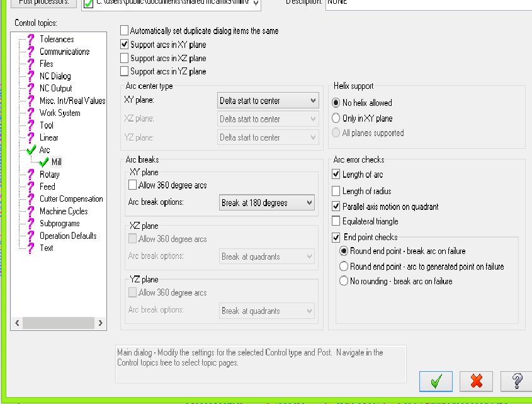The width and height of the screenshot is (532, 404).
Task: Uncheck Support arcs in XY plane
Action: (x=124, y=45)
